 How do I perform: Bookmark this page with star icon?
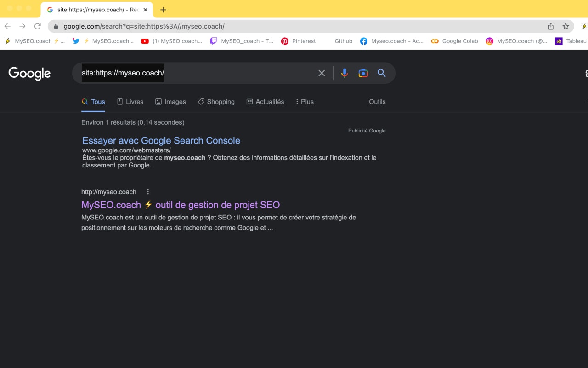[x=566, y=26]
